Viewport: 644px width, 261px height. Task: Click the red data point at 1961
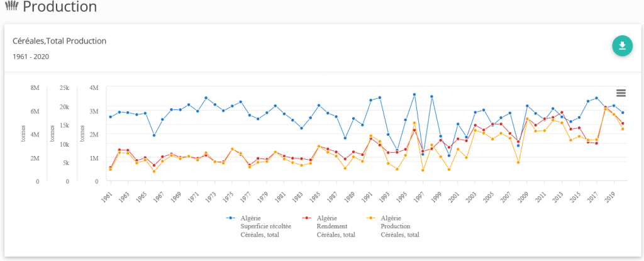[110, 167]
